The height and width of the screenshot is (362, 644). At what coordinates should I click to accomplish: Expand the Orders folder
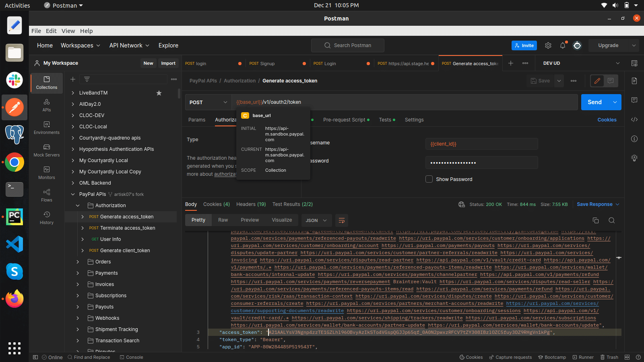(78, 262)
